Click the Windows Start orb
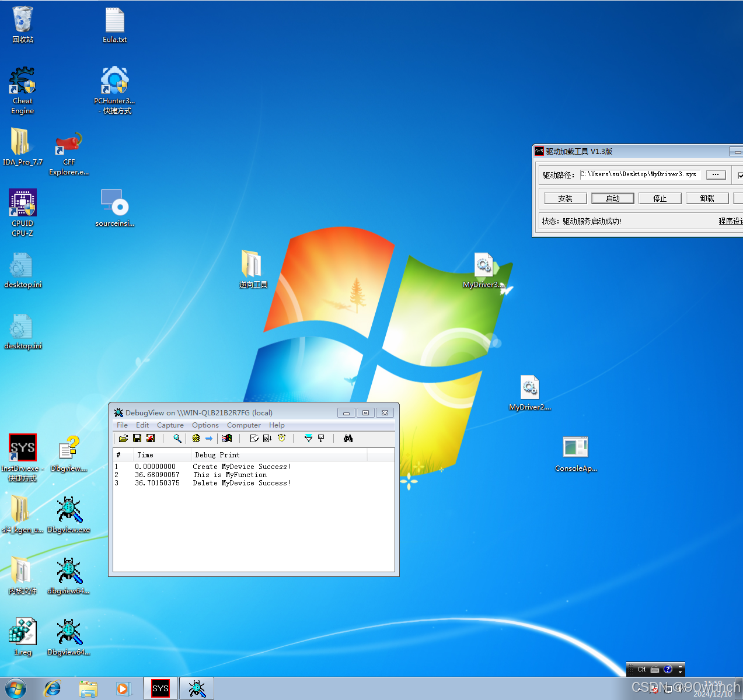743x700 pixels. click(x=16, y=689)
